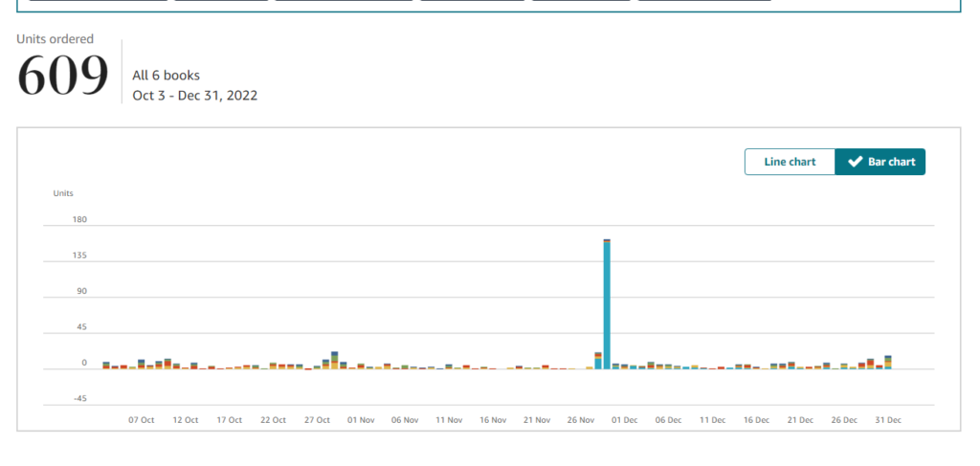
Task: Click the 609 units ordered total
Action: tap(62, 76)
